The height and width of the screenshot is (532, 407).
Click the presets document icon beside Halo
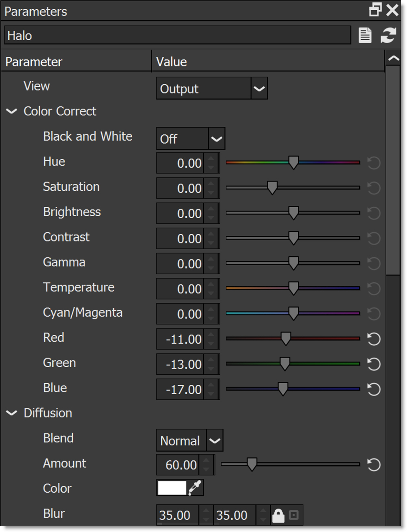[365, 35]
